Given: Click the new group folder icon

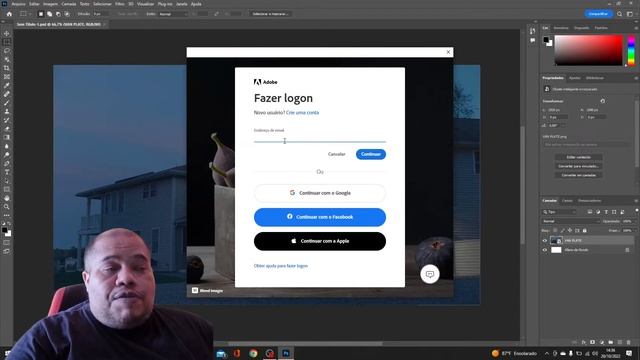Looking at the screenshot, I should pyautogui.click(x=611, y=342).
